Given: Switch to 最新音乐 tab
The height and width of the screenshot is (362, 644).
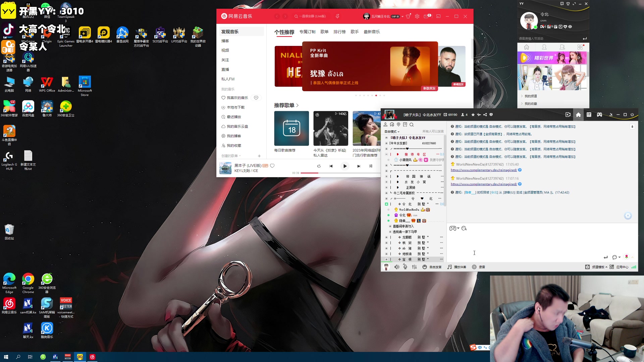Looking at the screenshot, I should coord(372,32).
